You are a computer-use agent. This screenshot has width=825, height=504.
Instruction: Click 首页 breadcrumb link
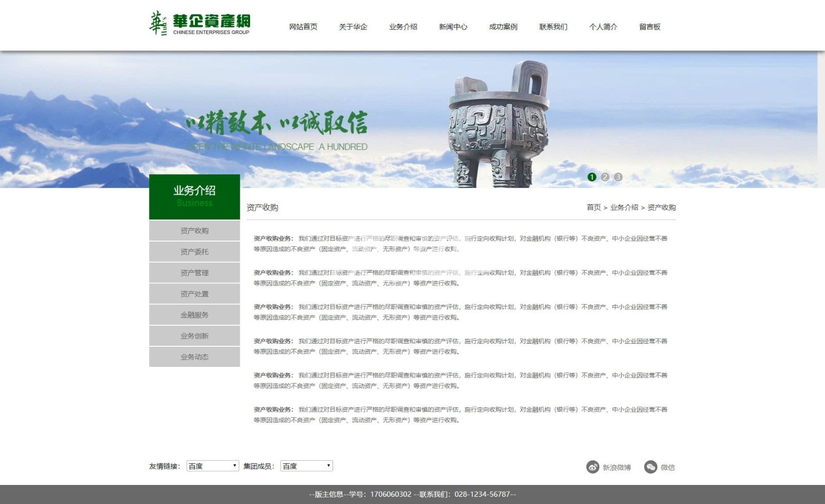click(x=593, y=207)
